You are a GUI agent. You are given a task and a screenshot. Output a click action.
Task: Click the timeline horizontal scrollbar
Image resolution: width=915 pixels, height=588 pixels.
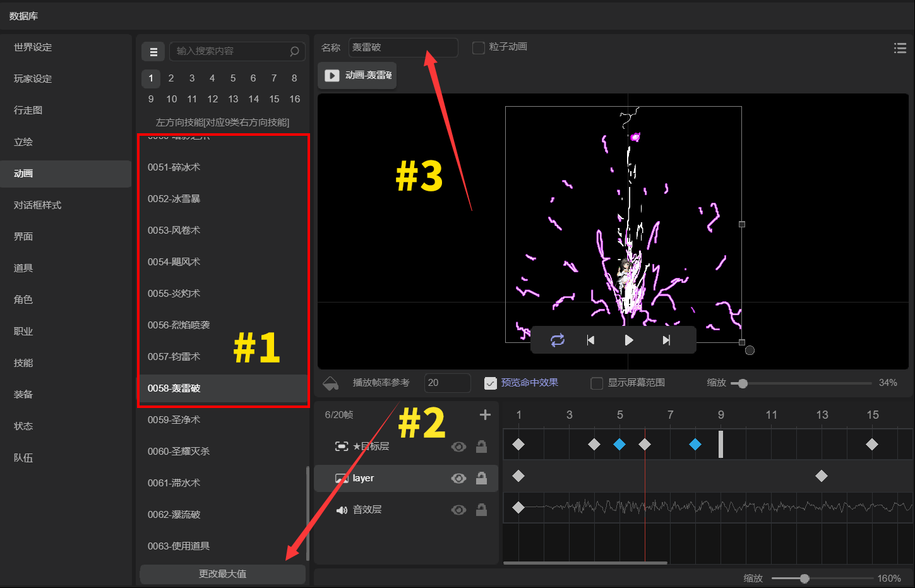[x=585, y=563]
